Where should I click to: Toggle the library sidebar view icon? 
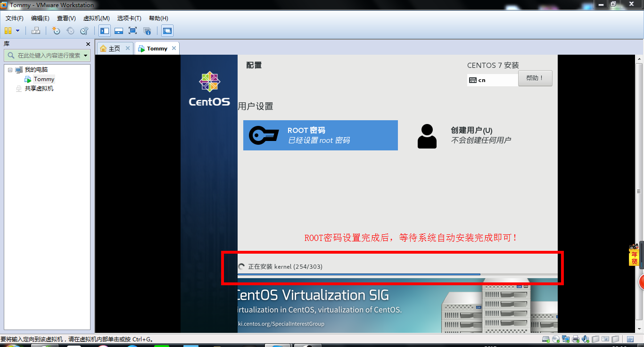click(x=105, y=31)
